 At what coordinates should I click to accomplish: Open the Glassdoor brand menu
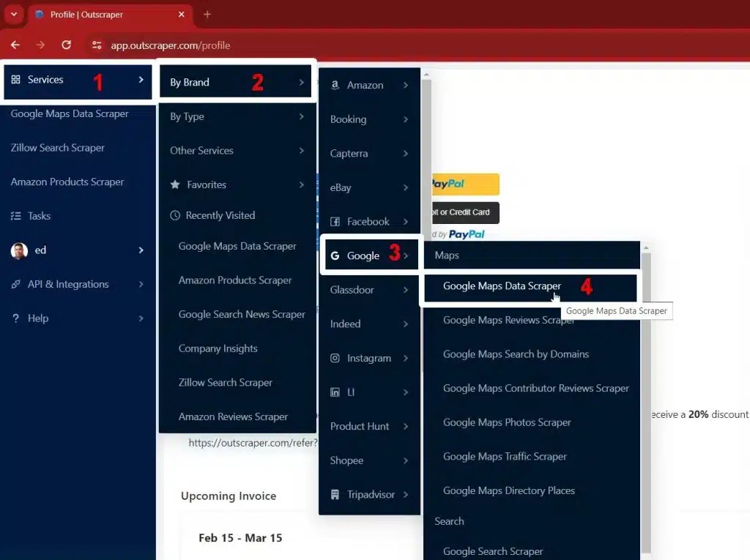[x=369, y=290]
